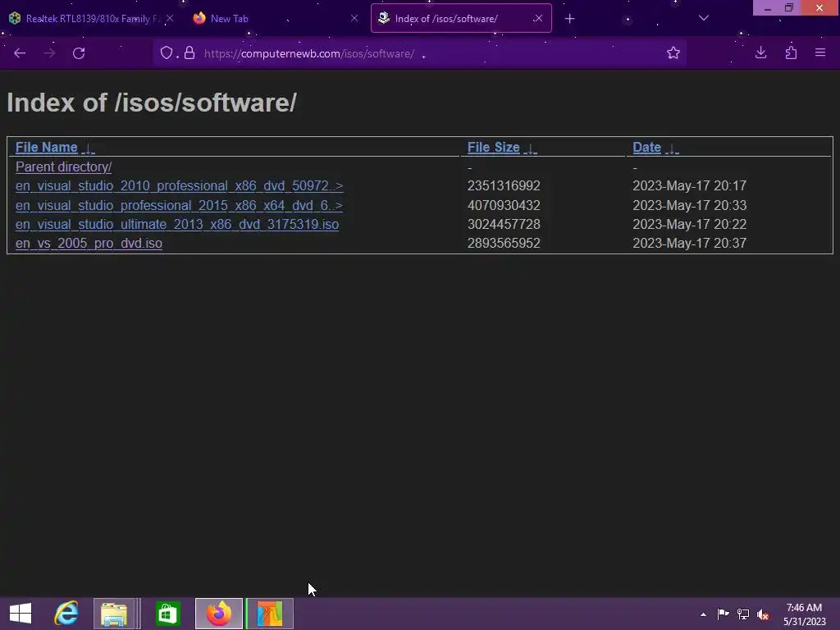
Task: Show hidden tray icons arrow
Action: pos(703,614)
